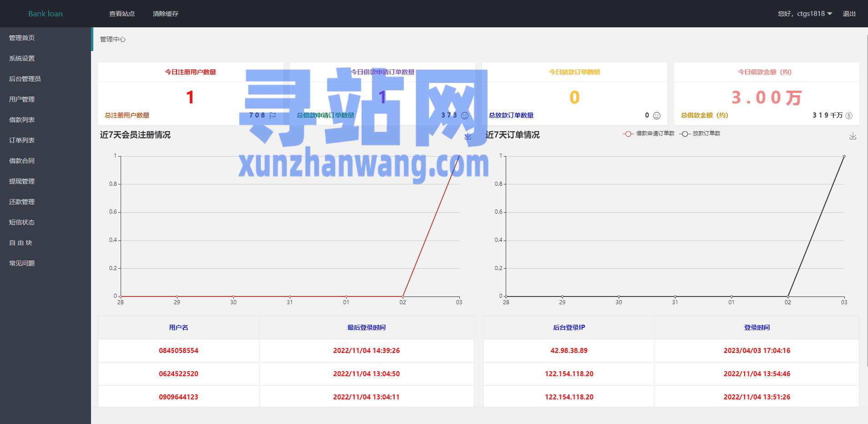Click username 0845058554 in the table
This screenshot has width=868, height=424.
(178, 351)
